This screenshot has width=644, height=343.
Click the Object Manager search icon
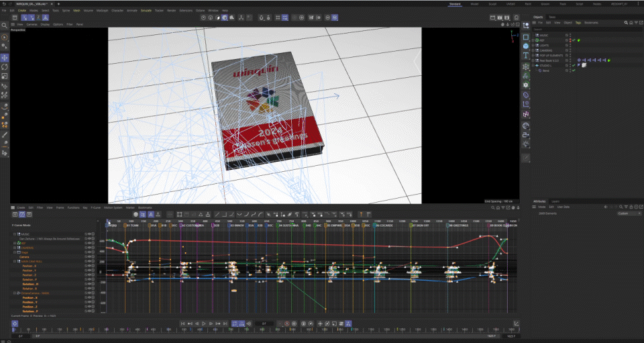pos(626,23)
